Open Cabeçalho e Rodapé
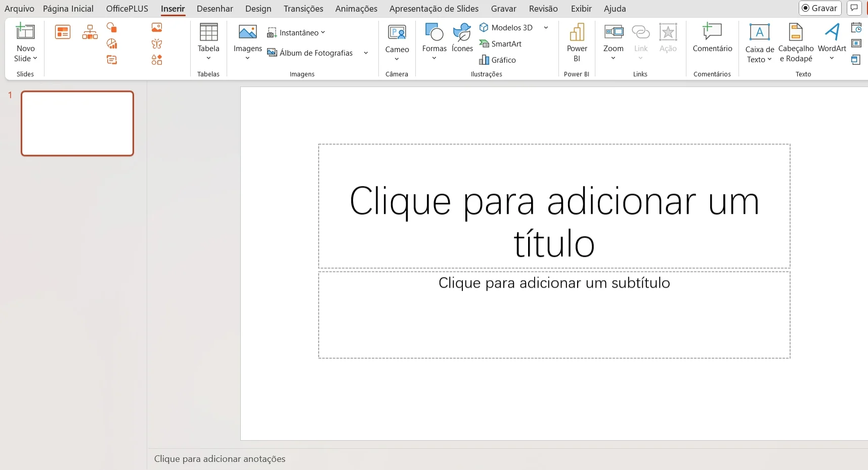The image size is (868, 470). 796,43
